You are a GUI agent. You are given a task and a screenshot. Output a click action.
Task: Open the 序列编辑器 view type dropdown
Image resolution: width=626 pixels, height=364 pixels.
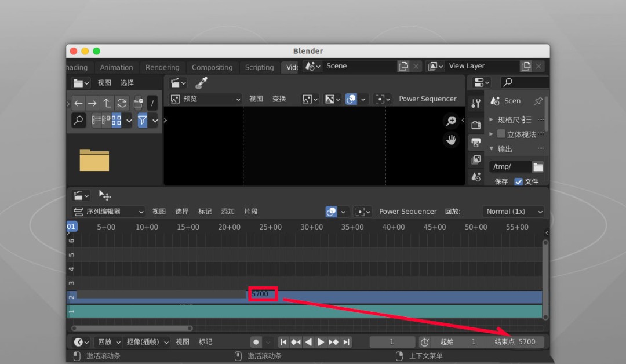(108, 212)
